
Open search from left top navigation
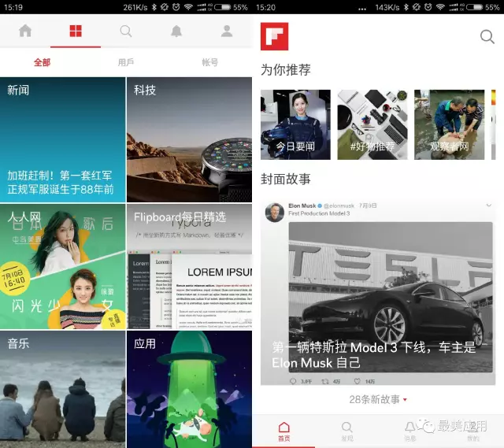coord(126,31)
